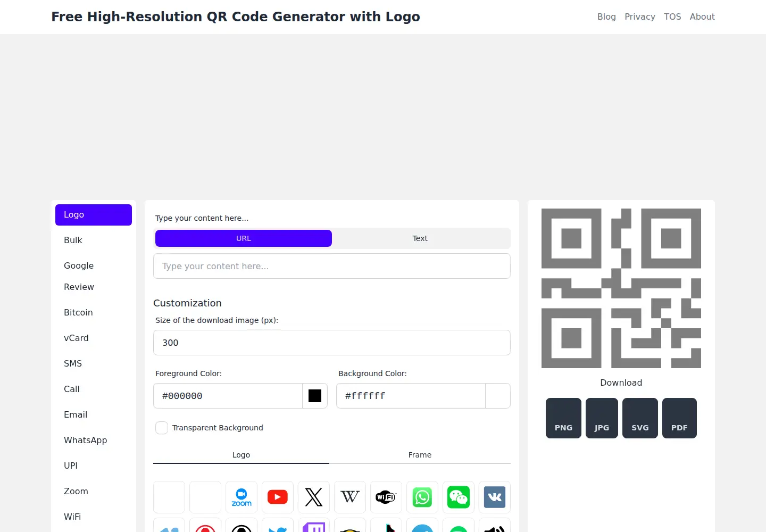Select vCard QR type in sidebar
Screen dimensions: 766x532
(94, 338)
